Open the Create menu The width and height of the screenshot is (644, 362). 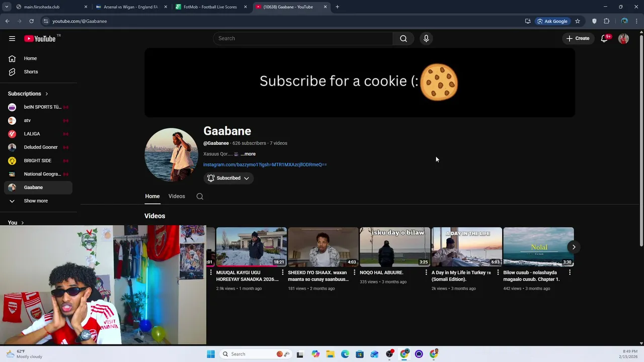pyautogui.click(x=578, y=38)
